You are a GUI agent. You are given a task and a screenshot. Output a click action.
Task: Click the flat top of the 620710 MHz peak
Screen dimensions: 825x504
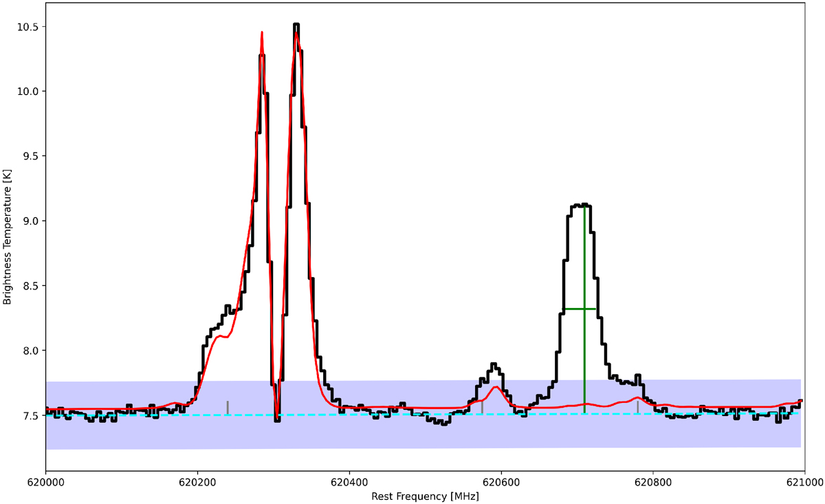click(584, 204)
